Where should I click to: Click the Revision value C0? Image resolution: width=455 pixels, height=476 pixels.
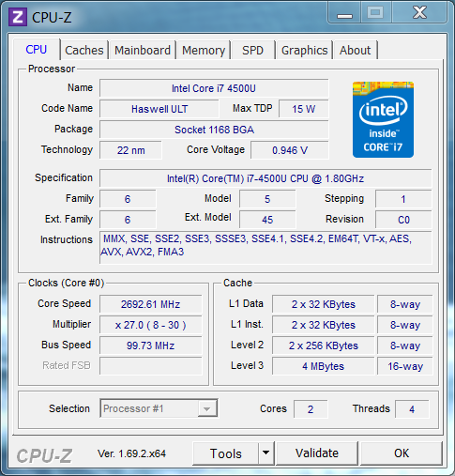pyautogui.click(x=403, y=220)
